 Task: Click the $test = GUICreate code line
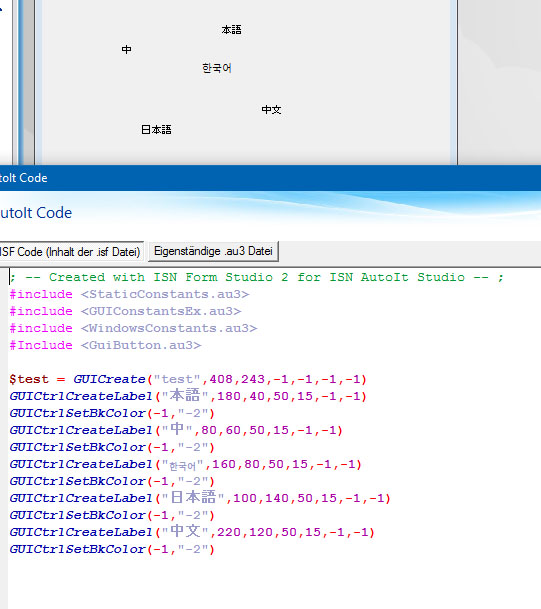(188, 379)
